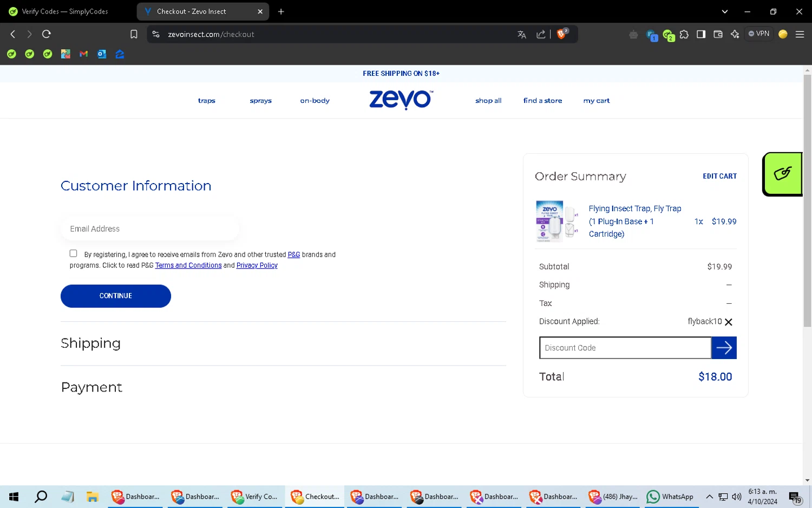Open the green SimplyCodes floating widget
Screen dimensions: 812x508
(x=782, y=174)
